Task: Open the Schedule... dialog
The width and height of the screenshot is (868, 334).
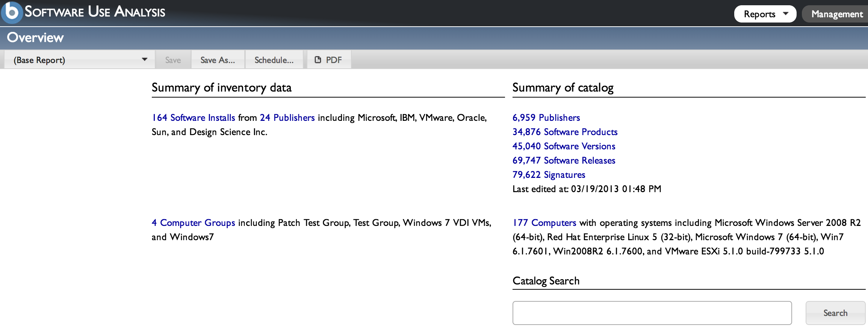Action: (274, 60)
